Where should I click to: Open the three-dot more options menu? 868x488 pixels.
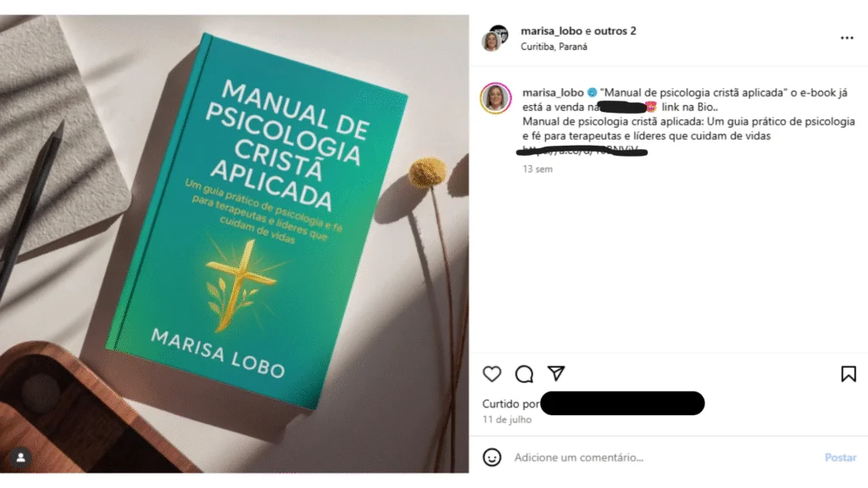[x=847, y=37]
